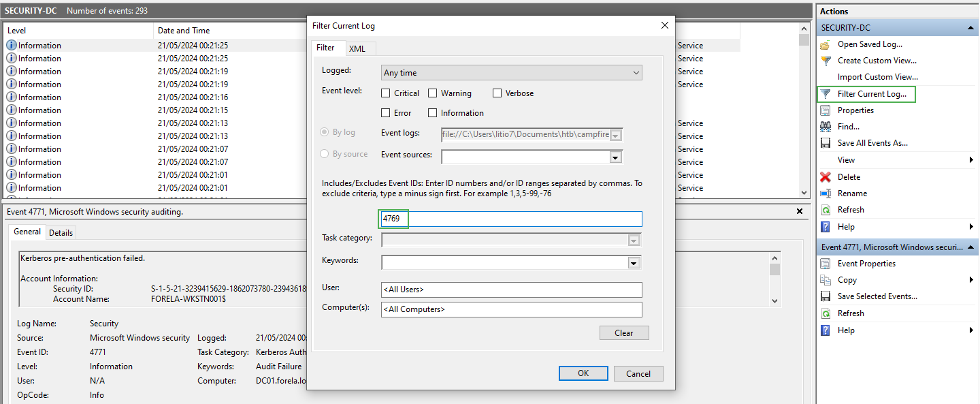The height and width of the screenshot is (404, 980).
Task: Click the Rename icon in Actions
Action: coord(826,193)
